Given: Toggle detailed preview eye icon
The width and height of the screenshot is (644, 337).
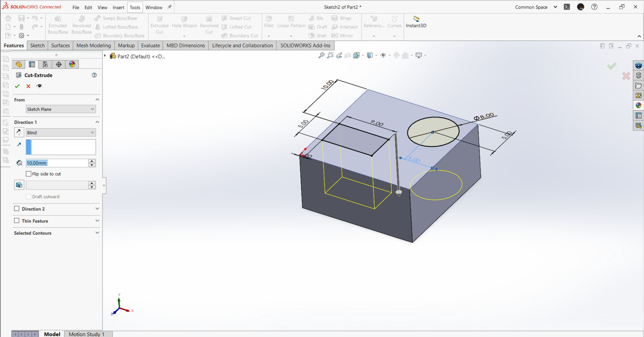Looking at the screenshot, I should coord(39,86).
